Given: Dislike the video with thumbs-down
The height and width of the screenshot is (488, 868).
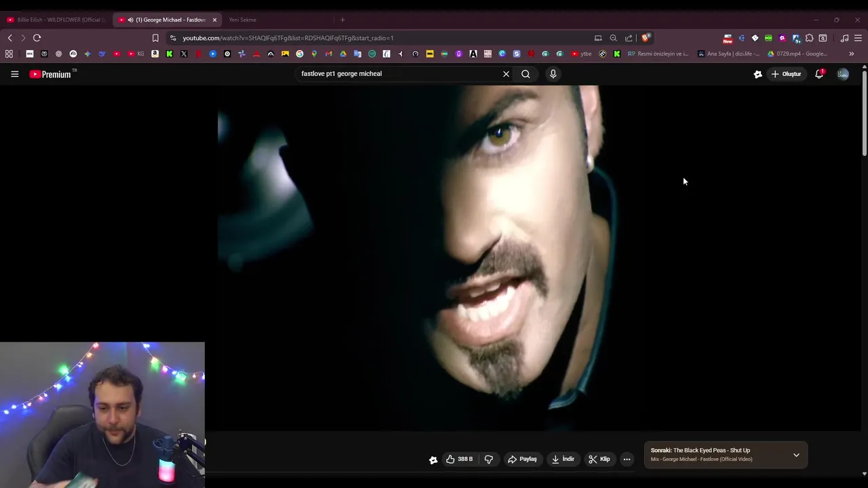Looking at the screenshot, I should point(488,460).
